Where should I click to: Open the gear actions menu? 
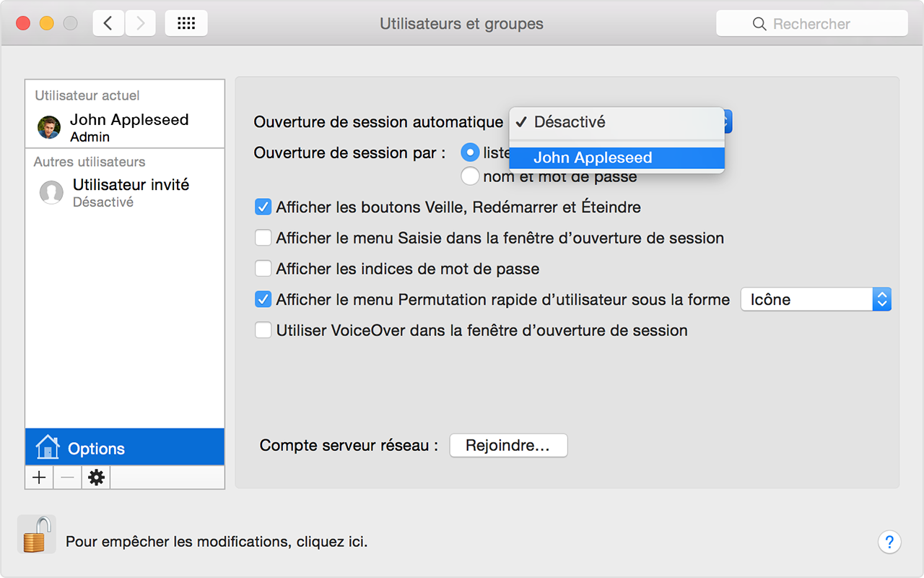pos(96,478)
